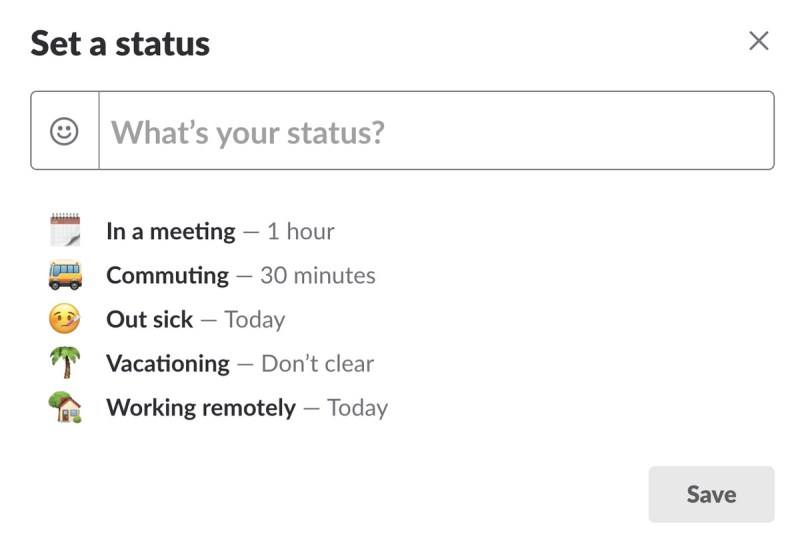Click the "Set a status" heading
800x548 pixels.
[x=120, y=44]
